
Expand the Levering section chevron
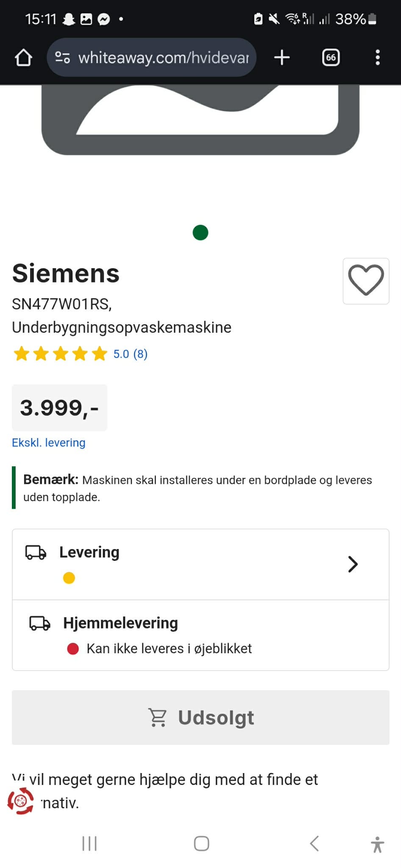tap(353, 564)
